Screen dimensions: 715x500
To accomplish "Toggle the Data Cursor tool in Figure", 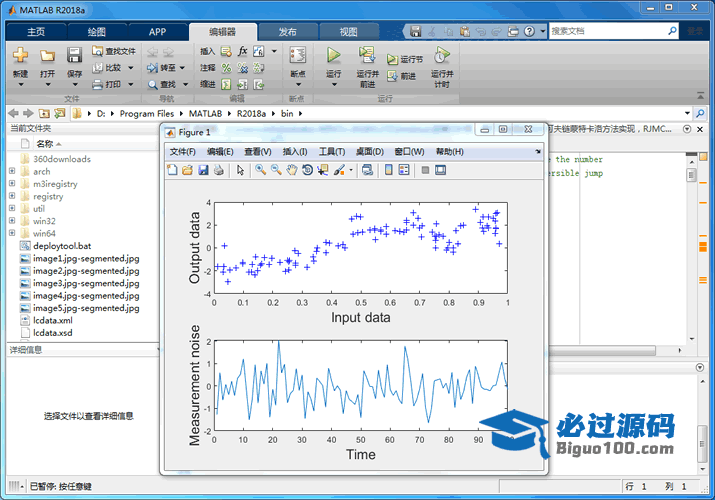I will click(323, 170).
